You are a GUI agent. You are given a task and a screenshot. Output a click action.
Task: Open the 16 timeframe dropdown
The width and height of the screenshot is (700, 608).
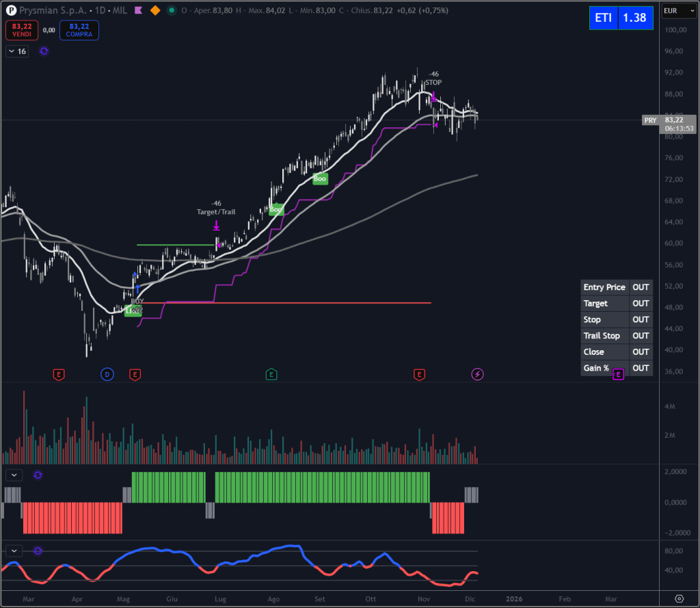pos(16,51)
